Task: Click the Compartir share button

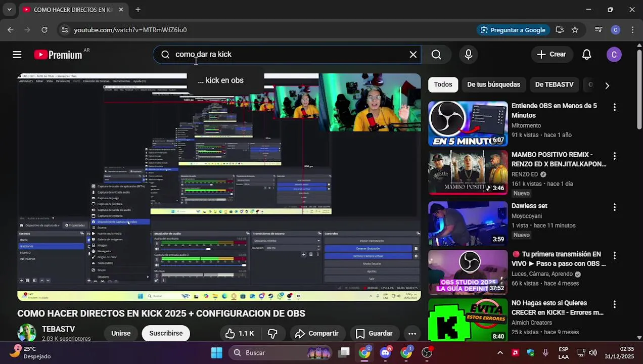Action: [x=316, y=333]
